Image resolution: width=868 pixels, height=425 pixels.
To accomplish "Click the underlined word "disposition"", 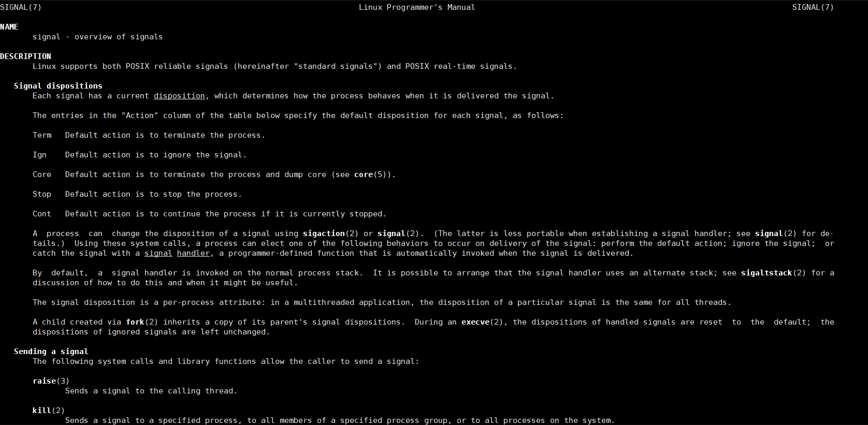I will click(179, 96).
